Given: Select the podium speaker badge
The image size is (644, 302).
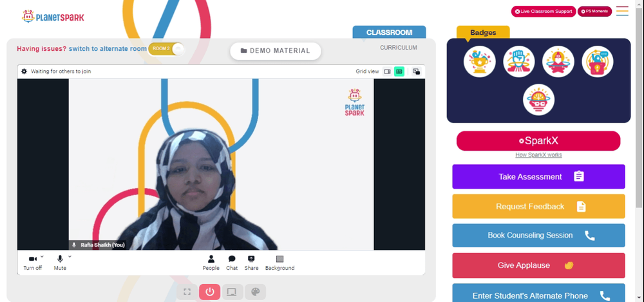Looking at the screenshot, I should (598, 62).
